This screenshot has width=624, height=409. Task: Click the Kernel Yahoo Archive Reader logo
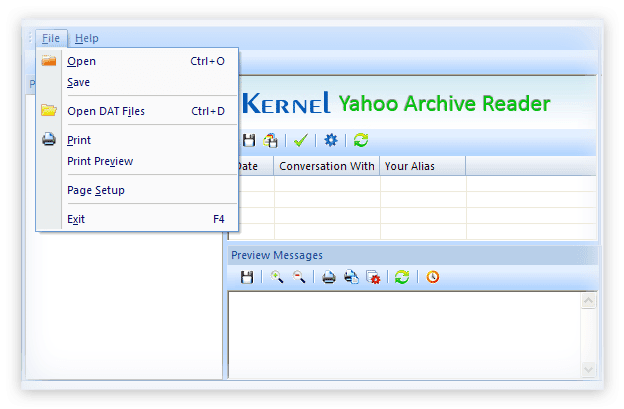click(x=396, y=103)
